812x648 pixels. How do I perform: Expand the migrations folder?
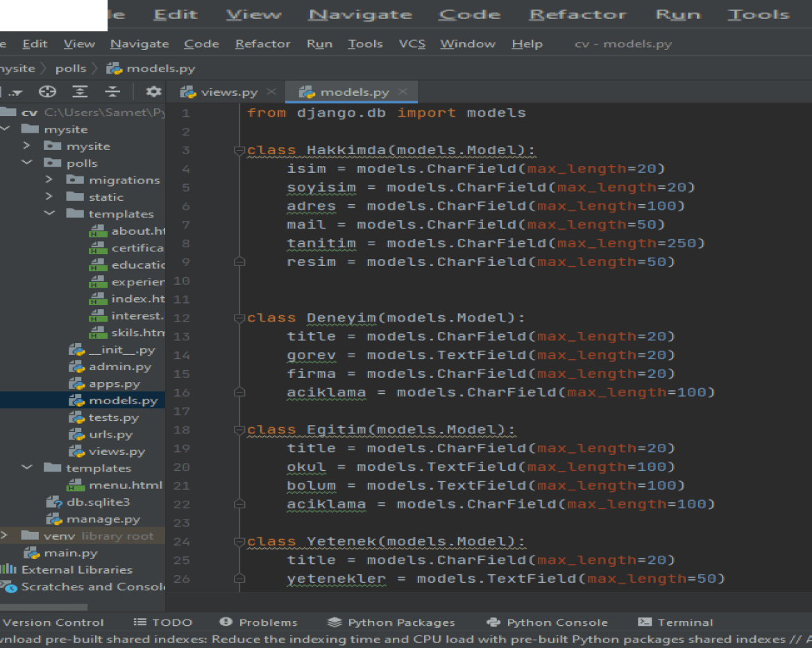[x=49, y=180]
